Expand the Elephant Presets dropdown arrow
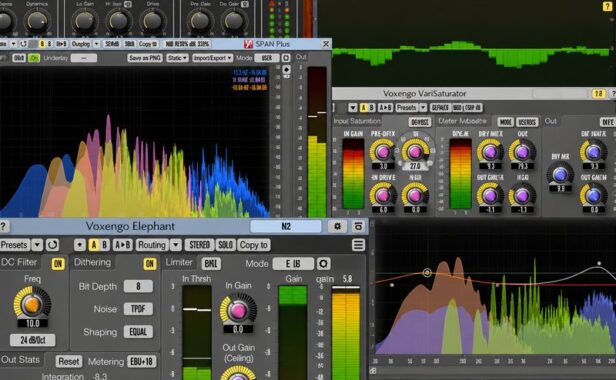Viewport: 616px width, 380px height. (37, 245)
